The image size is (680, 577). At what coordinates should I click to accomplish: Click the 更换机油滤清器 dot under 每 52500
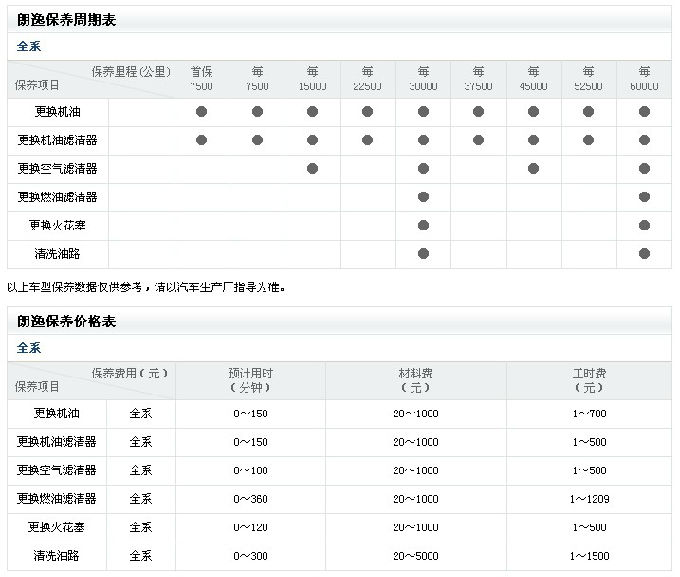pos(588,140)
